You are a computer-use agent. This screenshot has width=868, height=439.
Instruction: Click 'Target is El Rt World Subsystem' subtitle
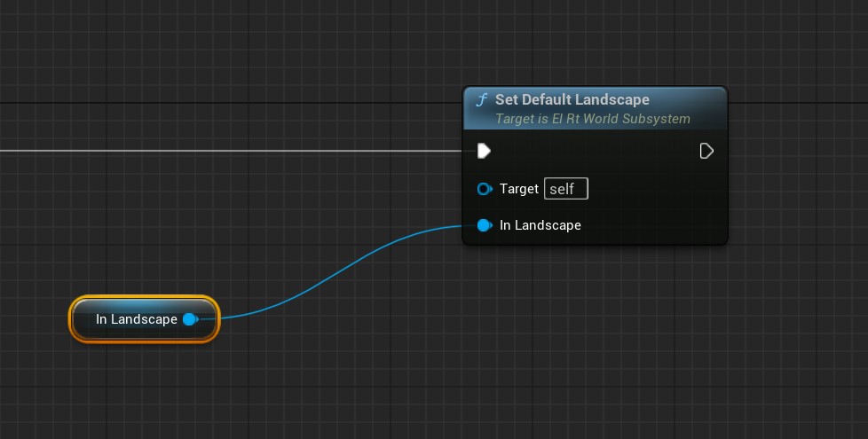coord(592,118)
